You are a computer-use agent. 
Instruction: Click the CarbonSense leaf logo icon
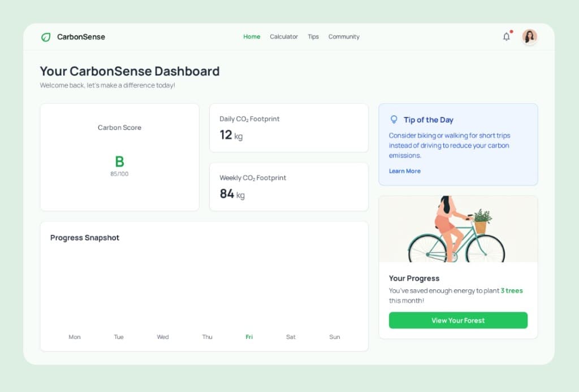tap(46, 37)
